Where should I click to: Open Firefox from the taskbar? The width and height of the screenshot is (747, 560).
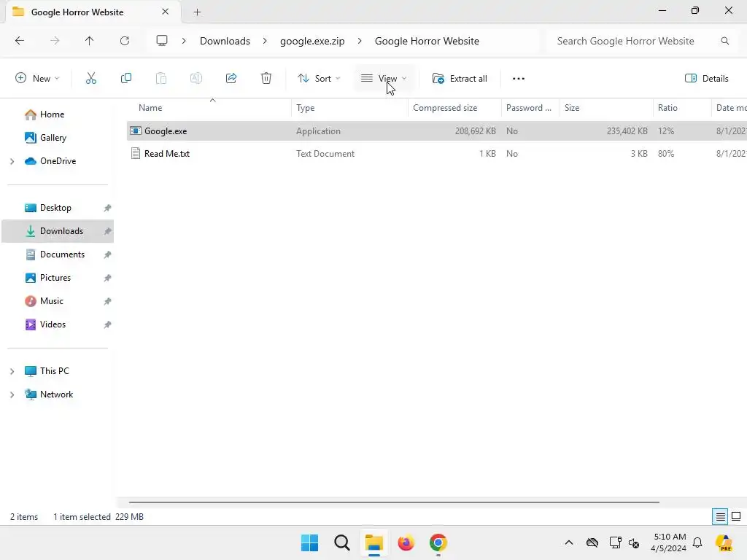click(406, 542)
